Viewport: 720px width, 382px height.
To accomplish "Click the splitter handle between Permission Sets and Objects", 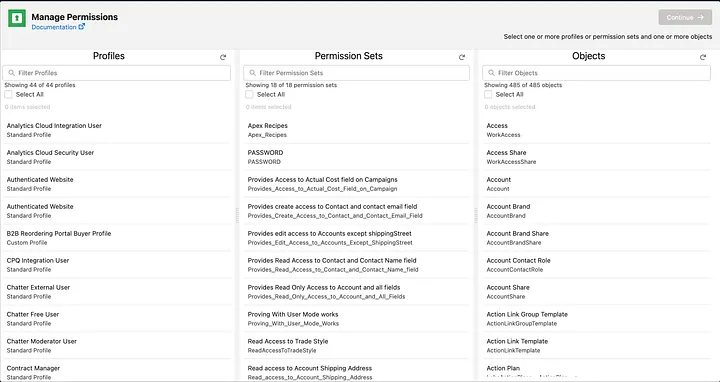I will [x=476, y=215].
